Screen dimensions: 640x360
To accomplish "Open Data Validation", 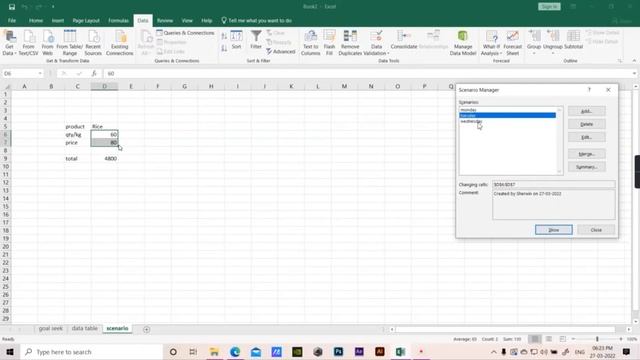I will point(376,42).
